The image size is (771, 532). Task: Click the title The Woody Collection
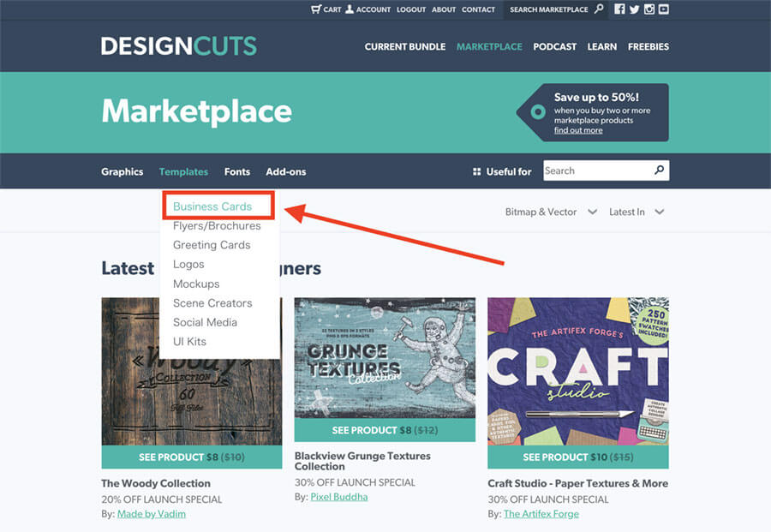156,483
